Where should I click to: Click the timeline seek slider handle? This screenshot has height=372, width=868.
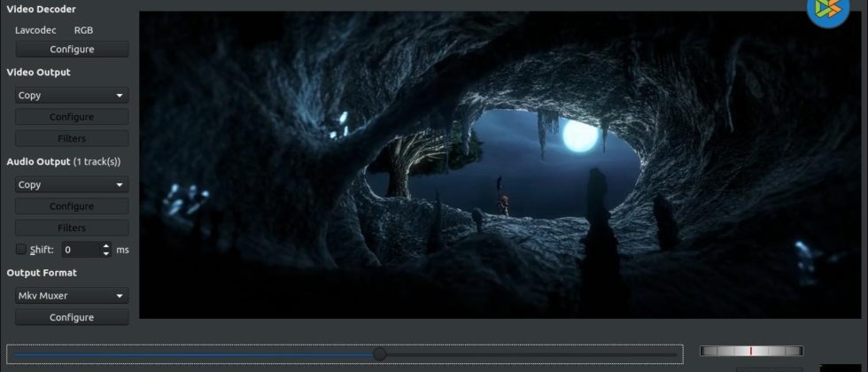(x=380, y=354)
